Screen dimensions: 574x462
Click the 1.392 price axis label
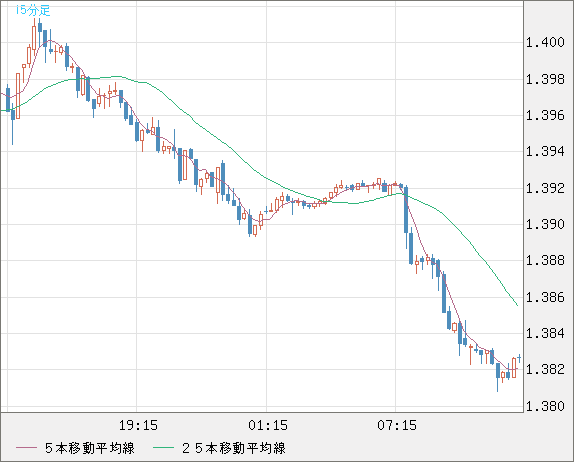pos(545,188)
